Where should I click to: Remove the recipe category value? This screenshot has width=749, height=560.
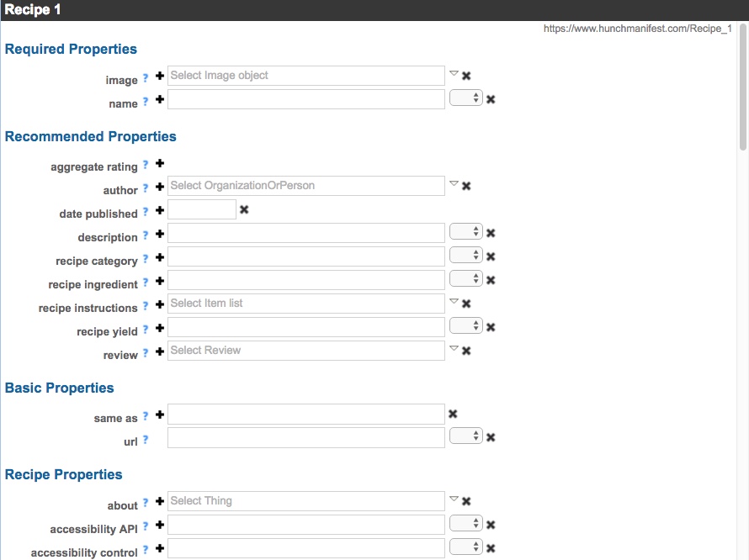tap(491, 256)
